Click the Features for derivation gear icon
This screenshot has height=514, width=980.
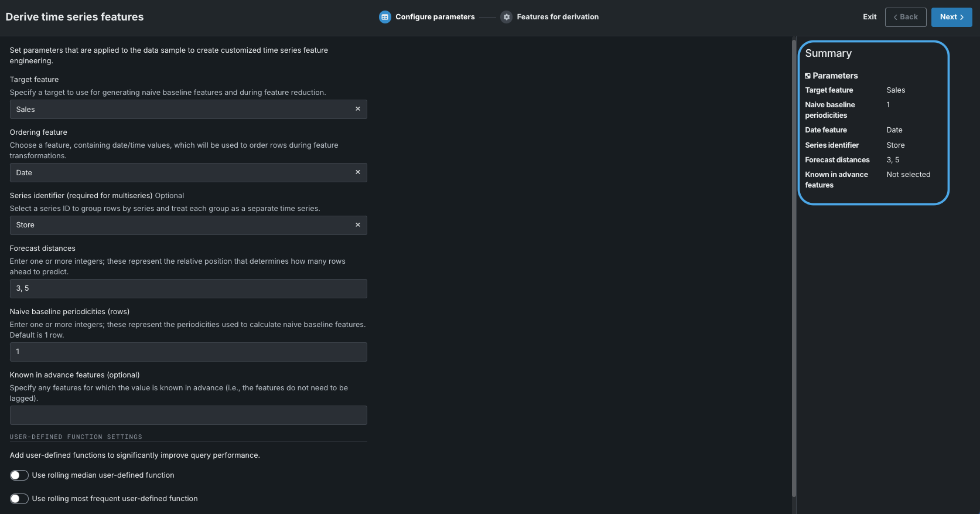coord(507,17)
